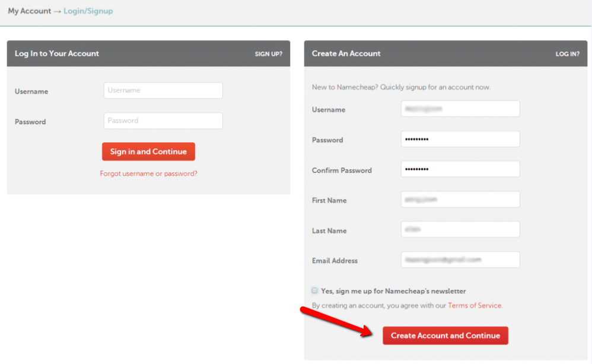Focus the login Password field
The width and height of the screenshot is (592, 364).
point(163,121)
